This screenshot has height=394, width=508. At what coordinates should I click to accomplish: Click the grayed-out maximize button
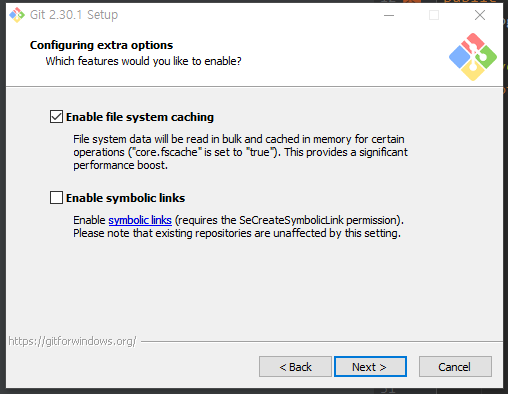coord(434,15)
